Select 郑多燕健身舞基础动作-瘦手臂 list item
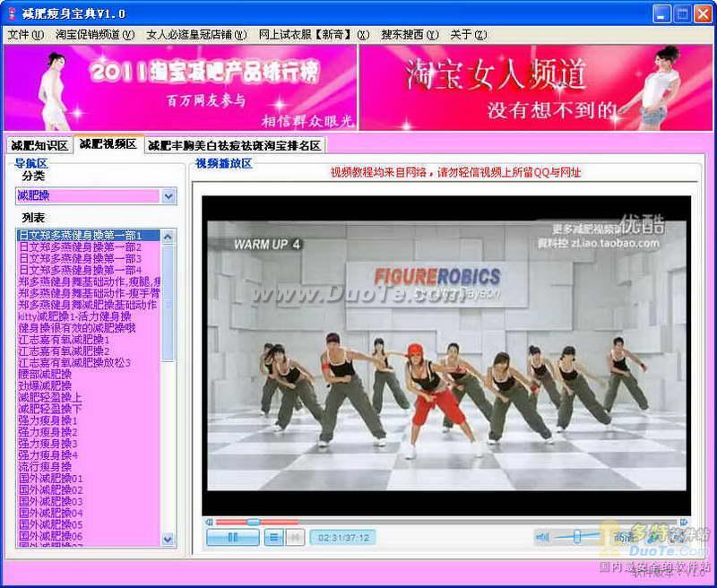 pyautogui.click(x=88, y=293)
